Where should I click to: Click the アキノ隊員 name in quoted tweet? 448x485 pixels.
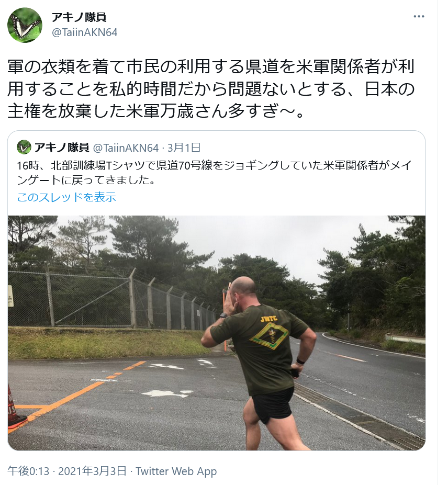(62, 148)
